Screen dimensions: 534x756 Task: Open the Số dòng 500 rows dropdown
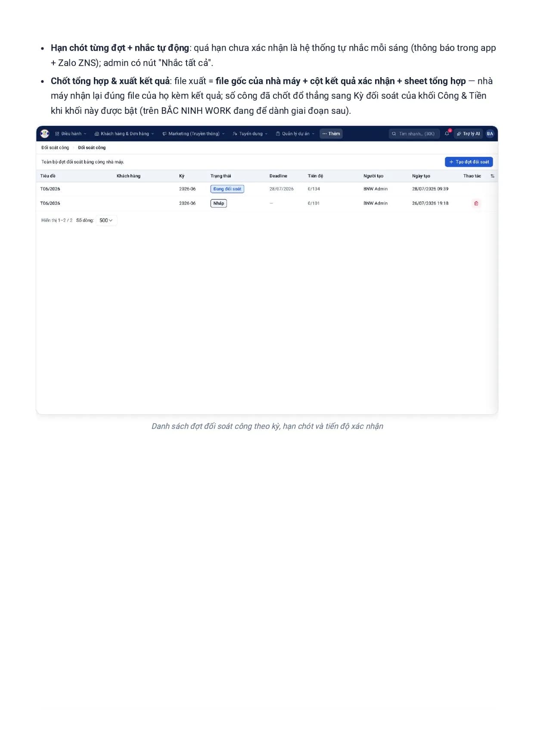click(x=106, y=220)
